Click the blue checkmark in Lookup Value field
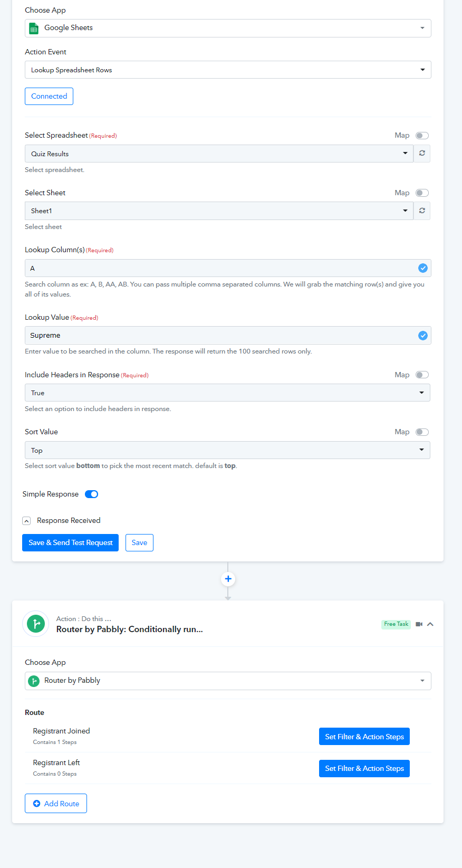 (x=423, y=336)
